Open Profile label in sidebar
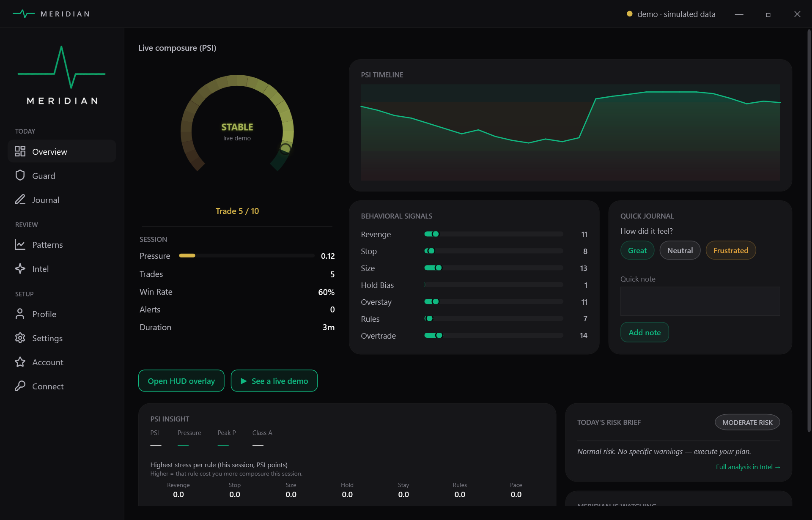 click(x=44, y=314)
